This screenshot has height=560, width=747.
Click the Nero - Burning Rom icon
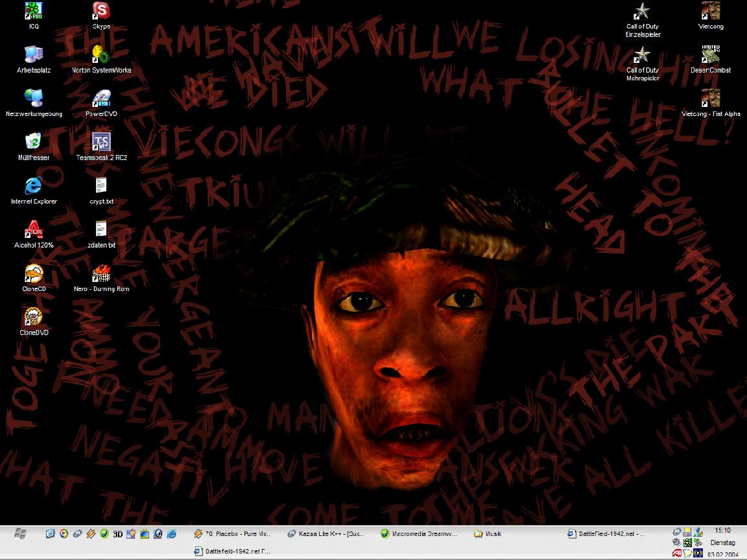[101, 274]
